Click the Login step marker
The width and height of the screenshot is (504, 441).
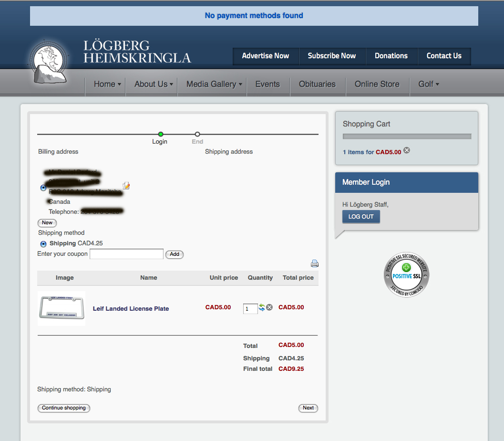click(160, 134)
